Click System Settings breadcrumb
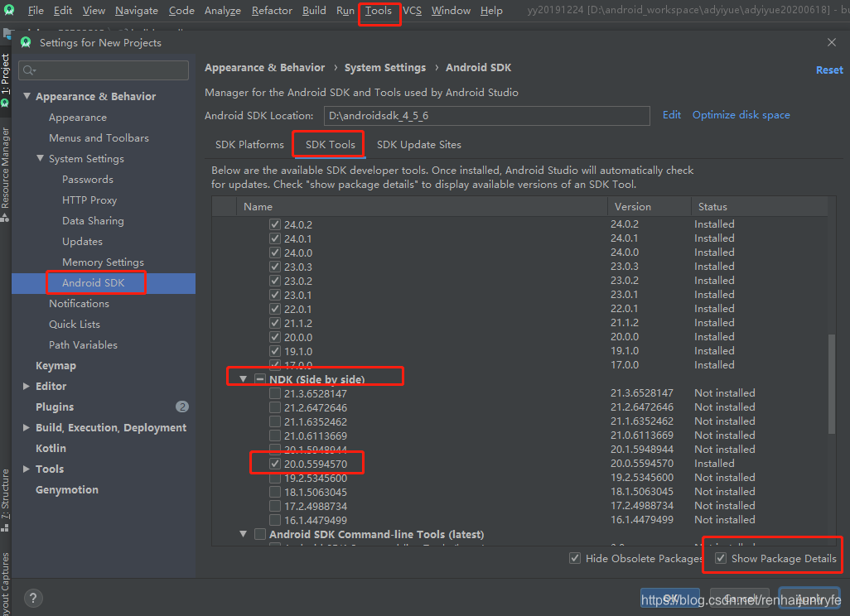 point(385,68)
